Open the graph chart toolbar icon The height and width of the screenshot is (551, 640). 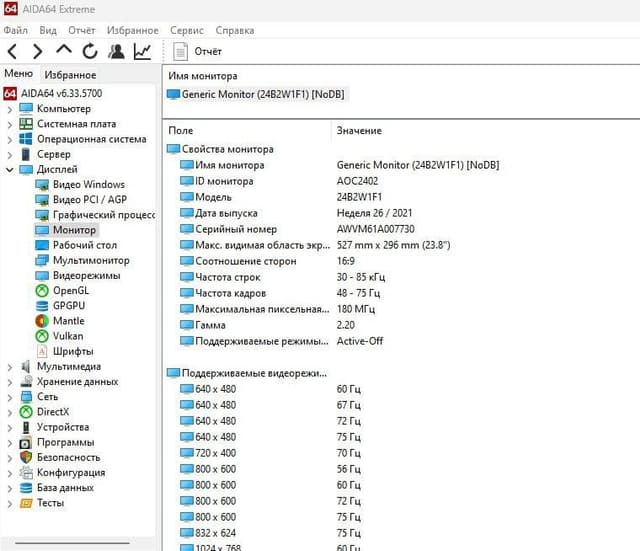tap(142, 51)
